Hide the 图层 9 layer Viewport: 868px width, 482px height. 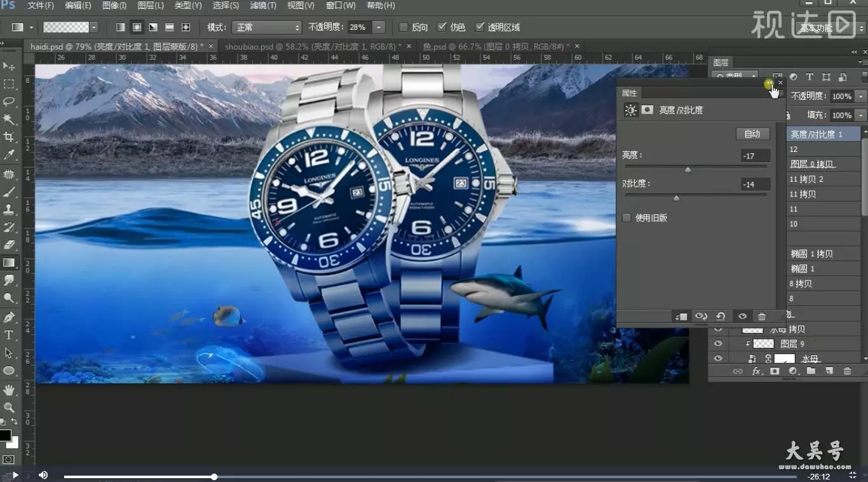coord(718,344)
